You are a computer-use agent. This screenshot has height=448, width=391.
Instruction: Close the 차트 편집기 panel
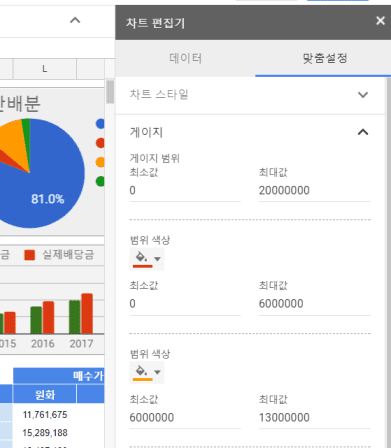[x=380, y=21]
